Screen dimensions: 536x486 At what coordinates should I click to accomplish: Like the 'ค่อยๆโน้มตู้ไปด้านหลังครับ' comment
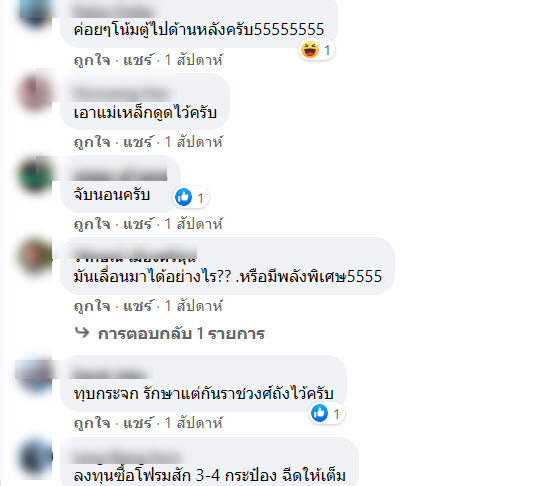point(92,60)
